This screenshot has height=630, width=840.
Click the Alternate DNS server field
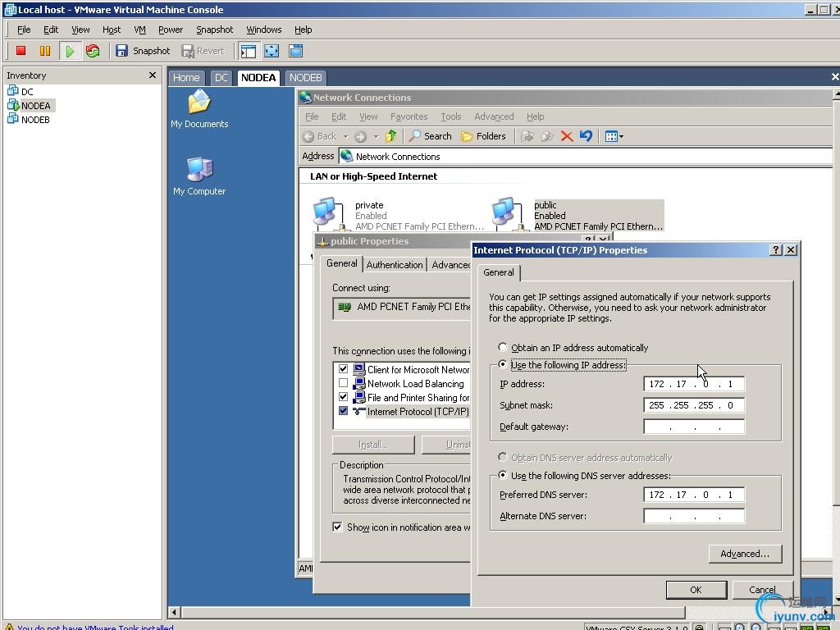pyautogui.click(x=694, y=516)
